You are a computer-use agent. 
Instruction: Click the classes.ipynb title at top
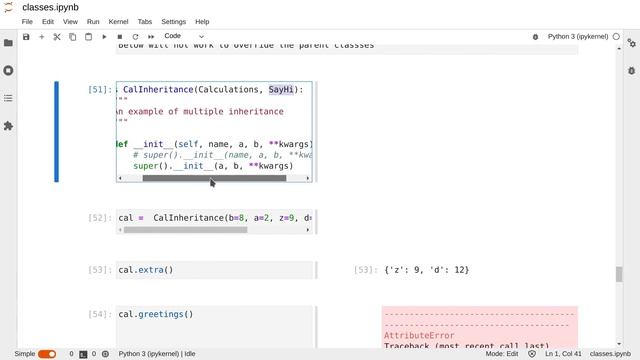[51, 7]
